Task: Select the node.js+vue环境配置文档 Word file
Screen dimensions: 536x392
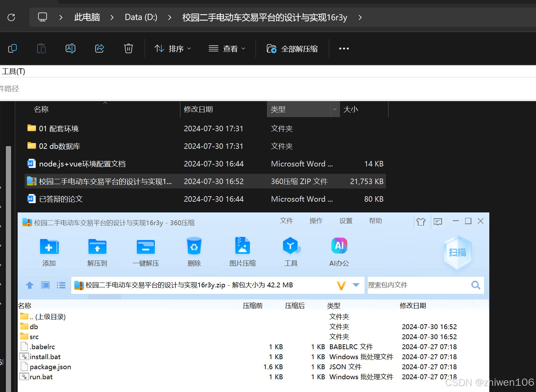Action: pyautogui.click(x=205, y=164)
